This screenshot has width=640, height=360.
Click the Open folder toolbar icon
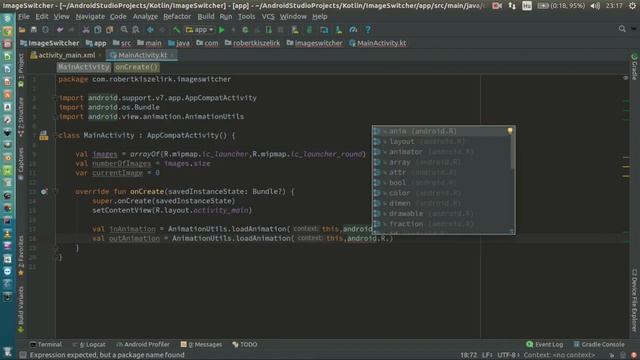pos(22,30)
